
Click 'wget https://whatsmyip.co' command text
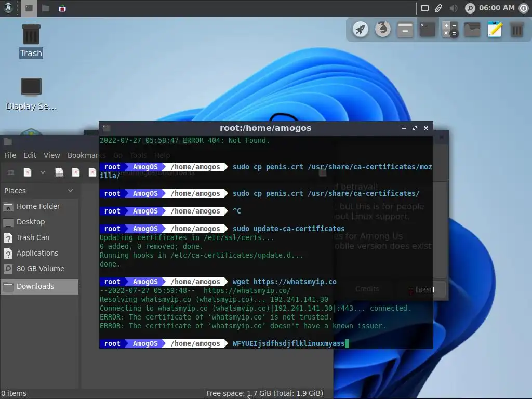click(x=285, y=282)
